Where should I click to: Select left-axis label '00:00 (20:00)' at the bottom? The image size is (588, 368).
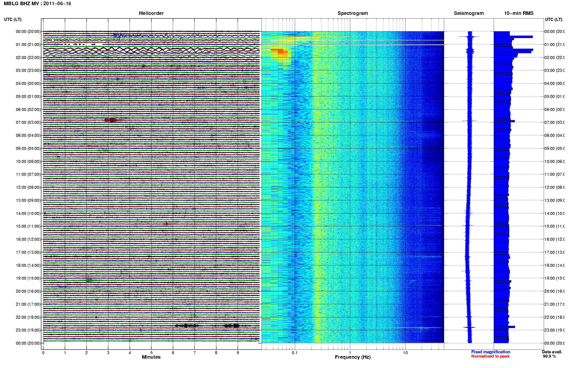(28, 343)
